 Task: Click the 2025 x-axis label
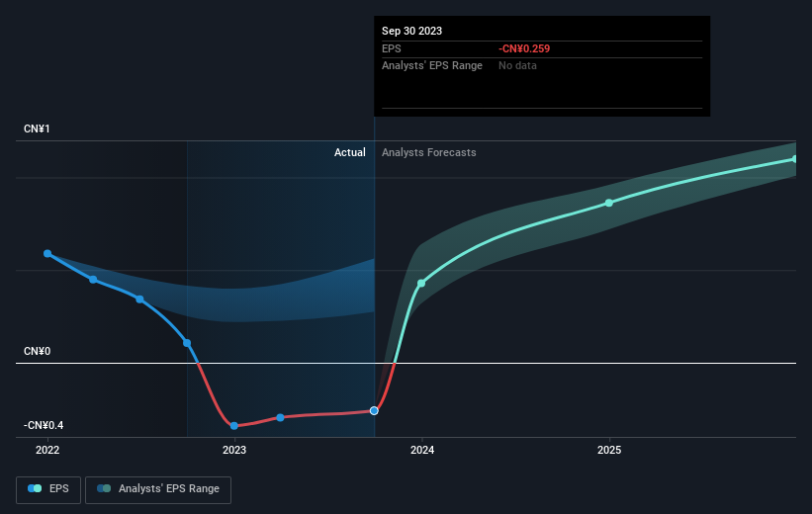pyautogui.click(x=609, y=450)
